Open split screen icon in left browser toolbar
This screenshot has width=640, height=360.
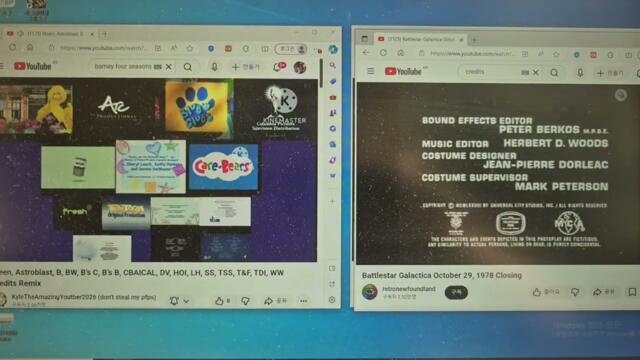(x=265, y=49)
